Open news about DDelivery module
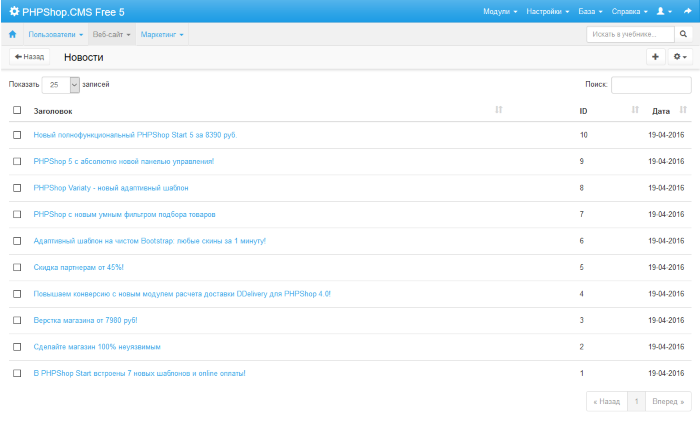 182,294
